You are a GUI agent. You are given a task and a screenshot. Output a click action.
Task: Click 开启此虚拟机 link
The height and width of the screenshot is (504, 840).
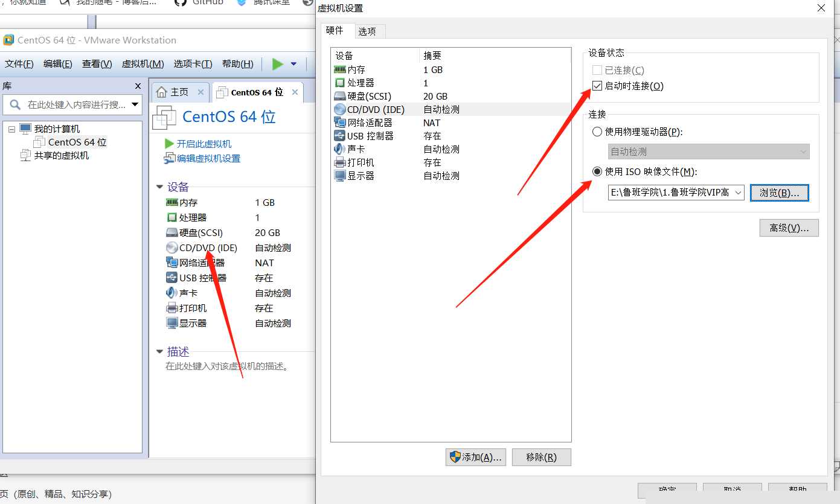(x=204, y=144)
